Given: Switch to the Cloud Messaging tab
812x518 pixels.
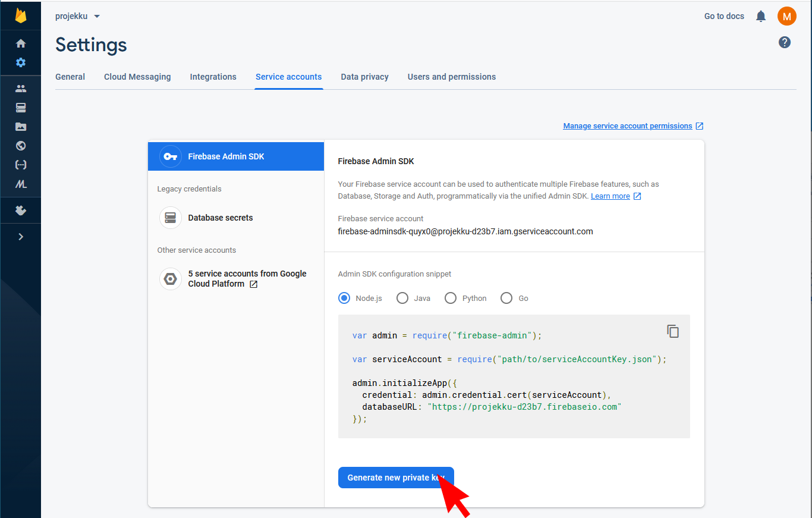Looking at the screenshot, I should (x=137, y=77).
